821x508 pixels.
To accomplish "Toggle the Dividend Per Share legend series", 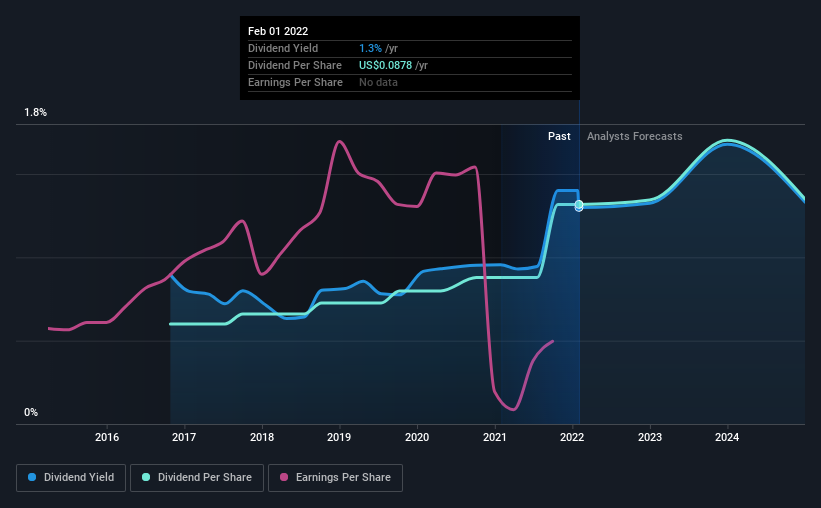I will click(198, 478).
